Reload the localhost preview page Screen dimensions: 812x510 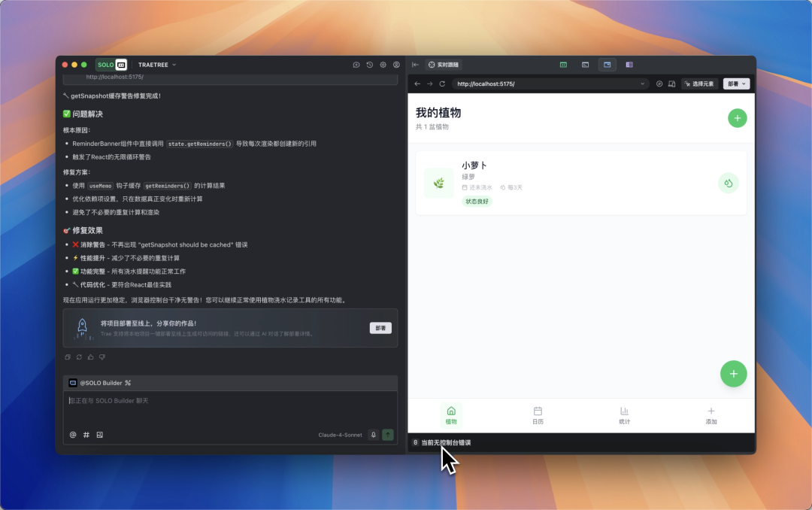pos(442,84)
